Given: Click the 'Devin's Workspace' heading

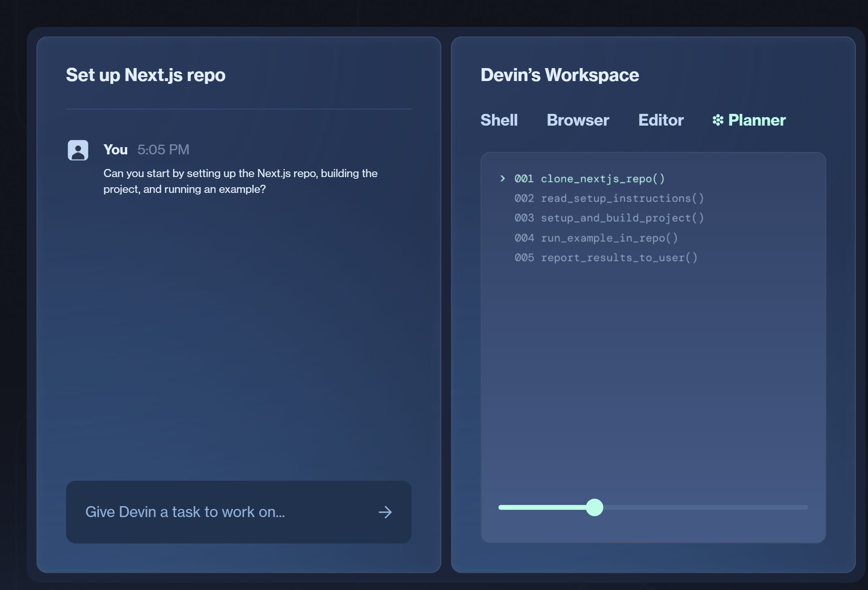Looking at the screenshot, I should (560, 75).
